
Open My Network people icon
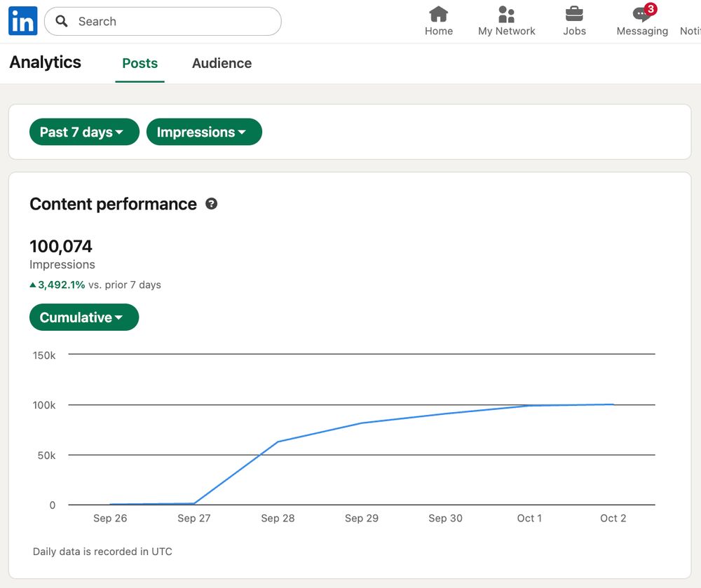click(506, 14)
